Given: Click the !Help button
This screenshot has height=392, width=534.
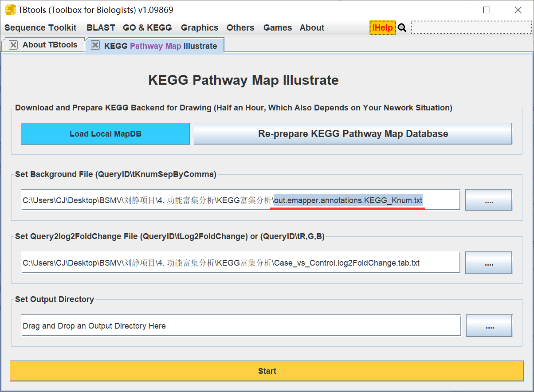Looking at the screenshot, I should click(382, 27).
